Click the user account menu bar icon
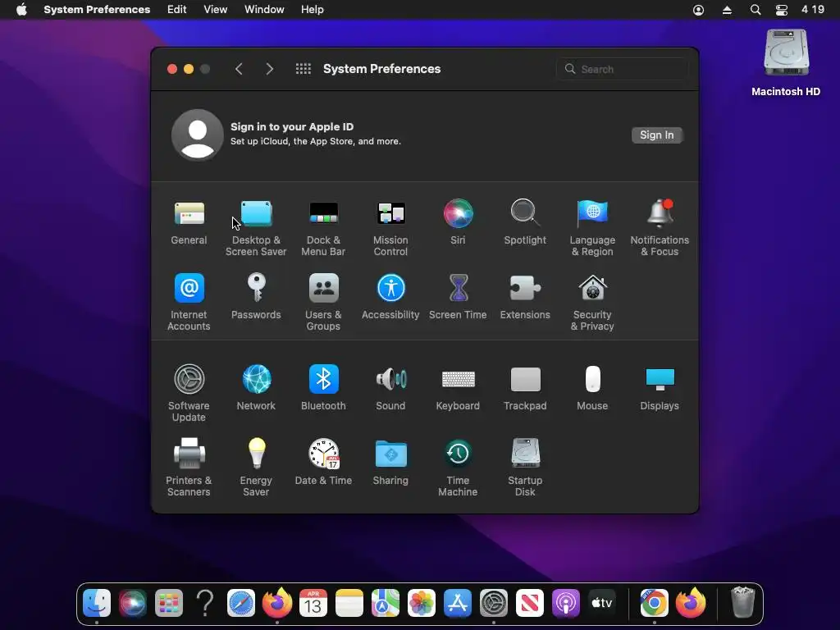 [699, 10]
